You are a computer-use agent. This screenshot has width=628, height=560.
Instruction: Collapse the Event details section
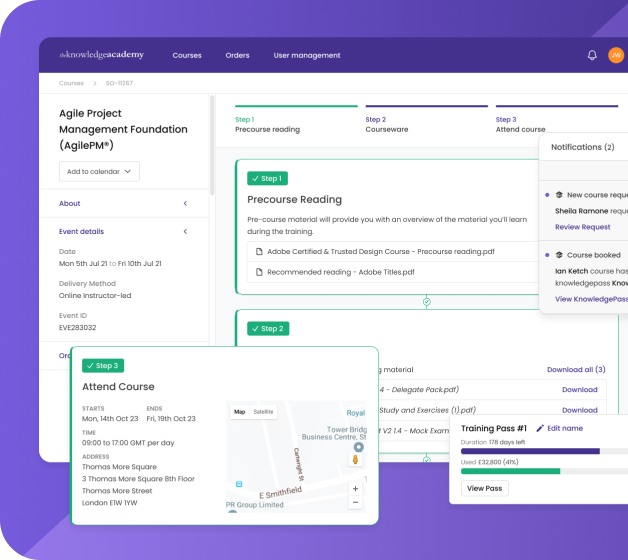tap(185, 231)
